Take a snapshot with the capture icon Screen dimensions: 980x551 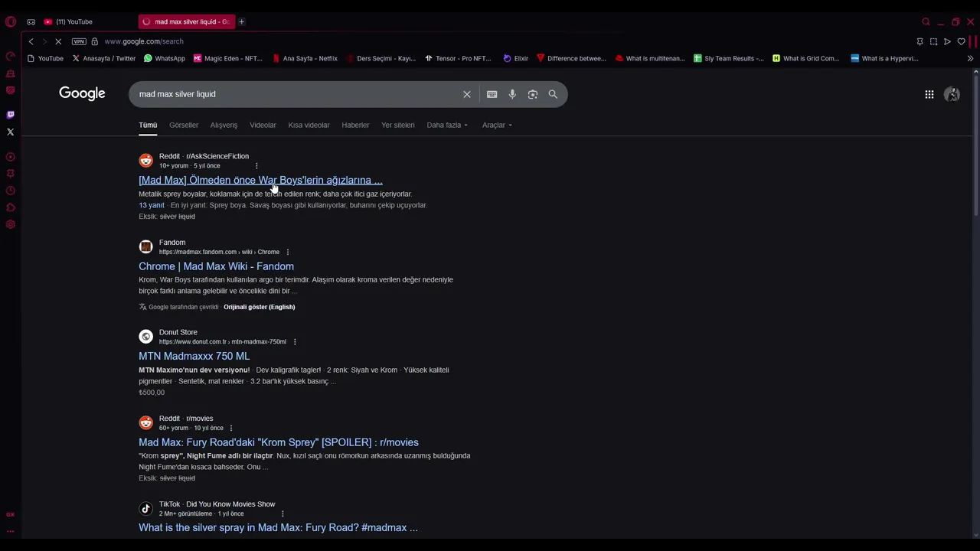pos(933,41)
